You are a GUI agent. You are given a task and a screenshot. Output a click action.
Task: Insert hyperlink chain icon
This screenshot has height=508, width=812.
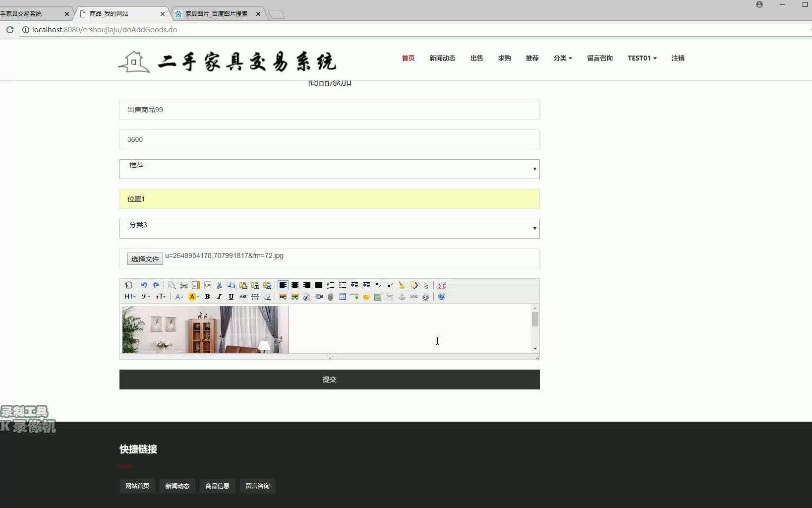pos(414,297)
